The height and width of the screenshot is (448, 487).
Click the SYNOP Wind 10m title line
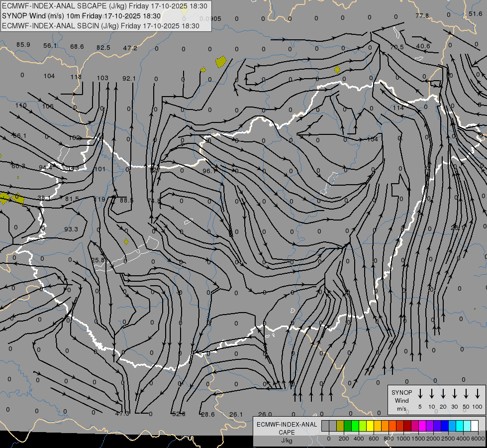click(x=82, y=16)
